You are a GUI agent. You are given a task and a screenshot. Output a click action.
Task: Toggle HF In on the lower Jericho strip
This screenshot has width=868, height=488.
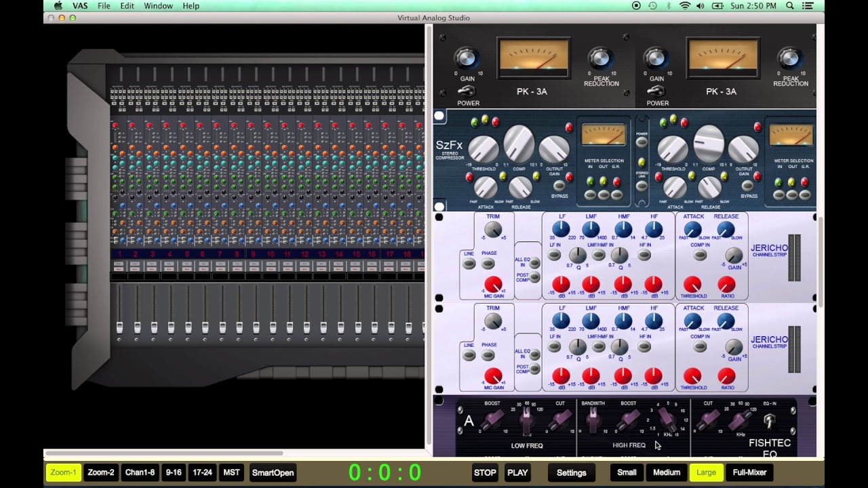click(x=644, y=347)
